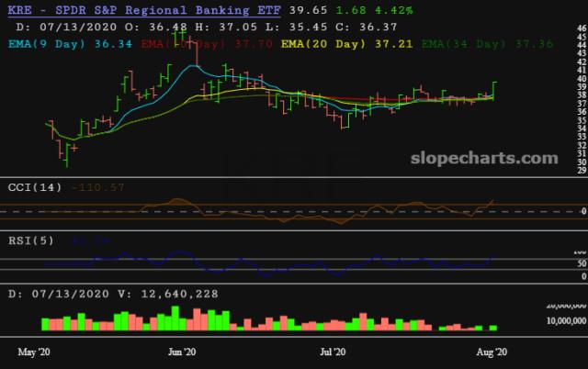
Task: Click the 4.42% percent change value
Action: pos(392,9)
